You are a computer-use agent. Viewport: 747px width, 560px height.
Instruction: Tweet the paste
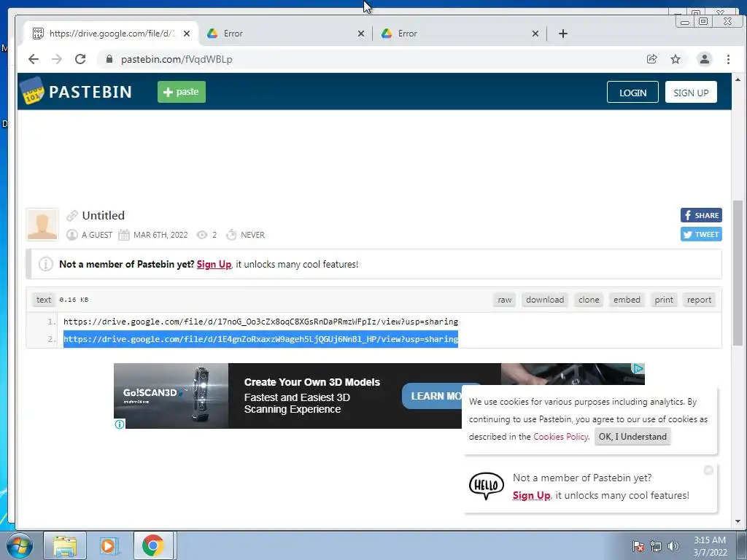pyautogui.click(x=701, y=234)
